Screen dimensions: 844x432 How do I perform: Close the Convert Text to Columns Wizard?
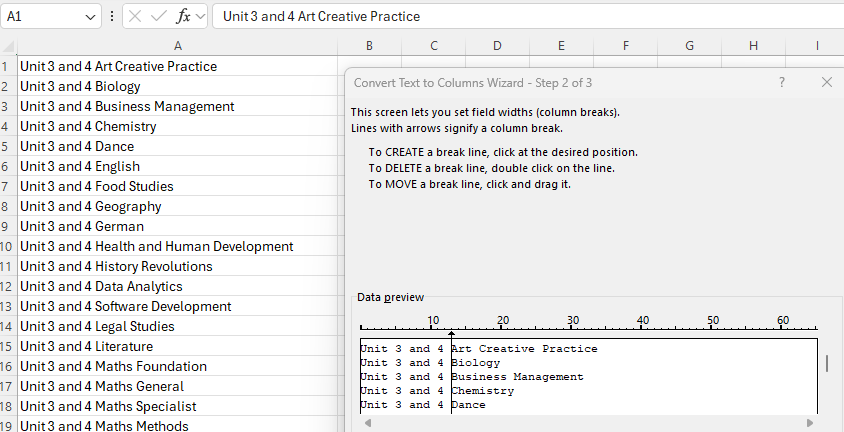[826, 82]
